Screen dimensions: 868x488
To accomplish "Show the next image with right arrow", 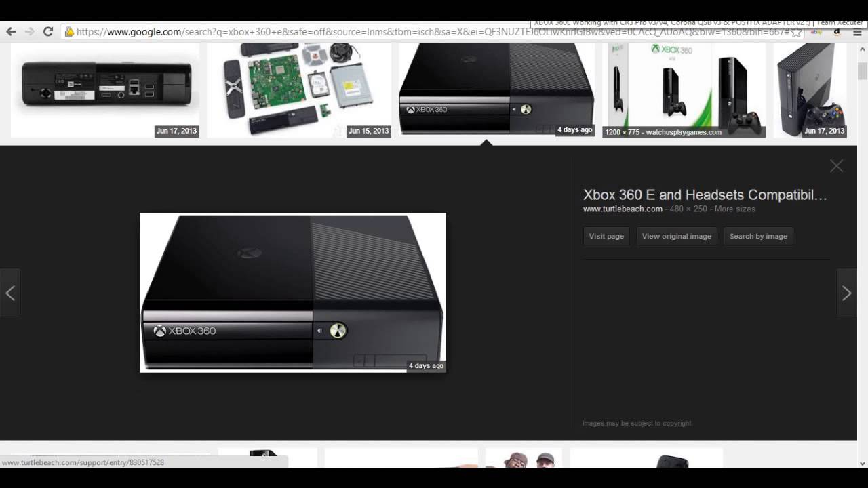I will 846,293.
